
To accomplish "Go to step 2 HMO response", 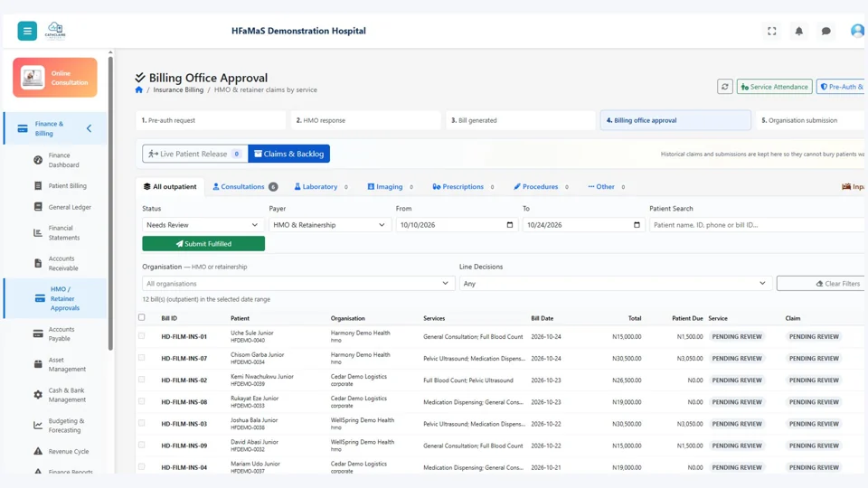I will coord(365,120).
